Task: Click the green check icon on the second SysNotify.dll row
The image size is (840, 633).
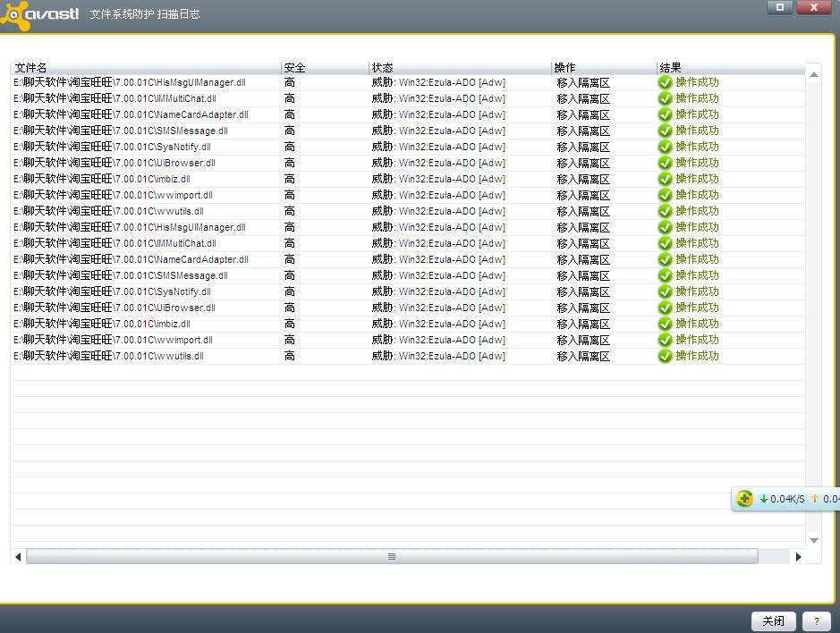Action: (665, 291)
